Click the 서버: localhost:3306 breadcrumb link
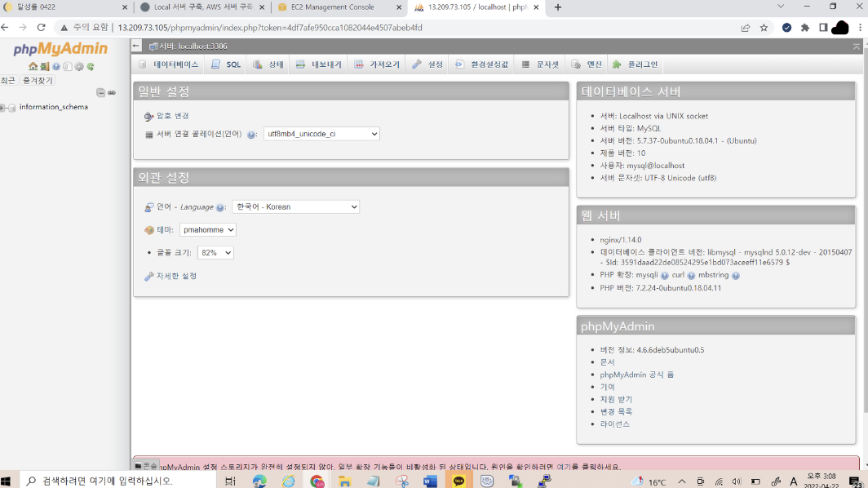The height and width of the screenshot is (488, 868). point(193,47)
